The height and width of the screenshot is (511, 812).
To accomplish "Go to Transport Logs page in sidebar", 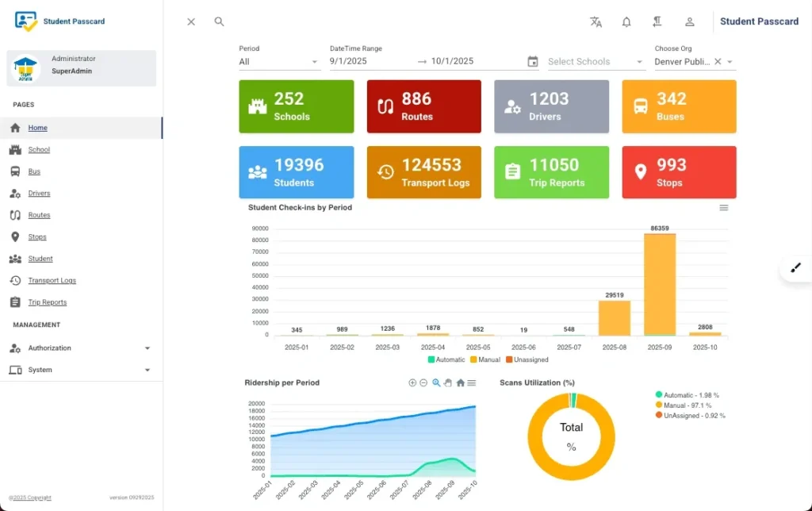I will (52, 280).
